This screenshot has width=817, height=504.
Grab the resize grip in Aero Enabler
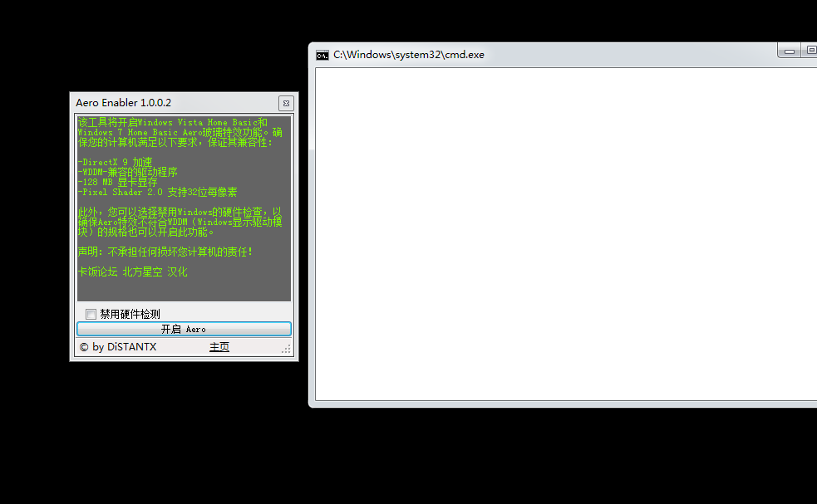287,350
